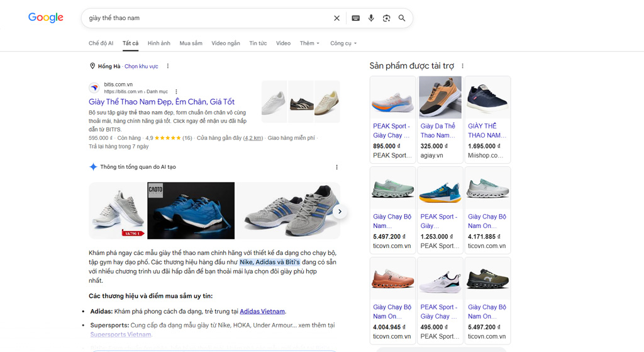This screenshot has width=644, height=352.
Task: Click the AI overview sparkle icon
Action: click(x=93, y=166)
